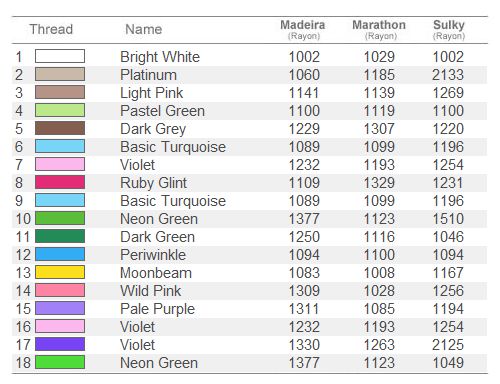500x384 pixels.
Task: Click the Thread column header
Action: click(x=51, y=29)
